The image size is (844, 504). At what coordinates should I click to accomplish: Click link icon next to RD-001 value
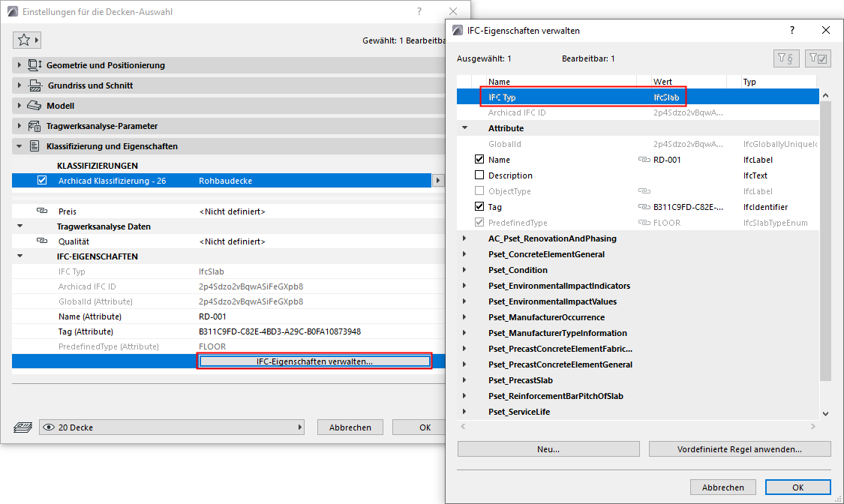[x=644, y=160]
